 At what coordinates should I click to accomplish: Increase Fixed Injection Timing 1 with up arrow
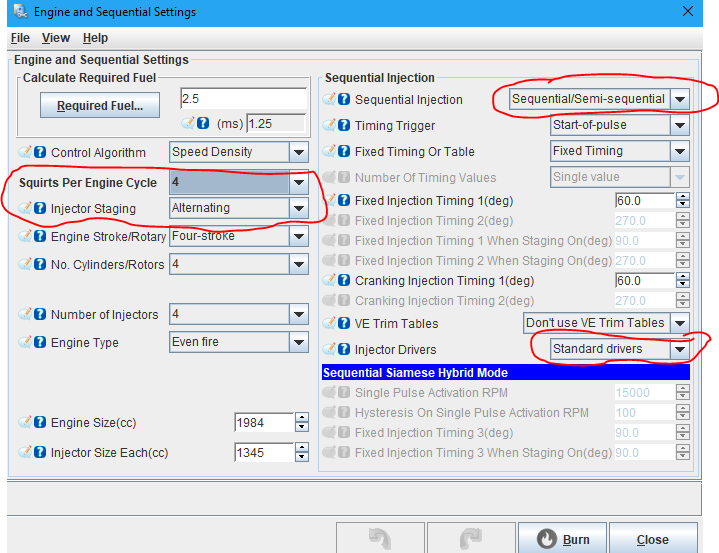pyautogui.click(x=683, y=196)
